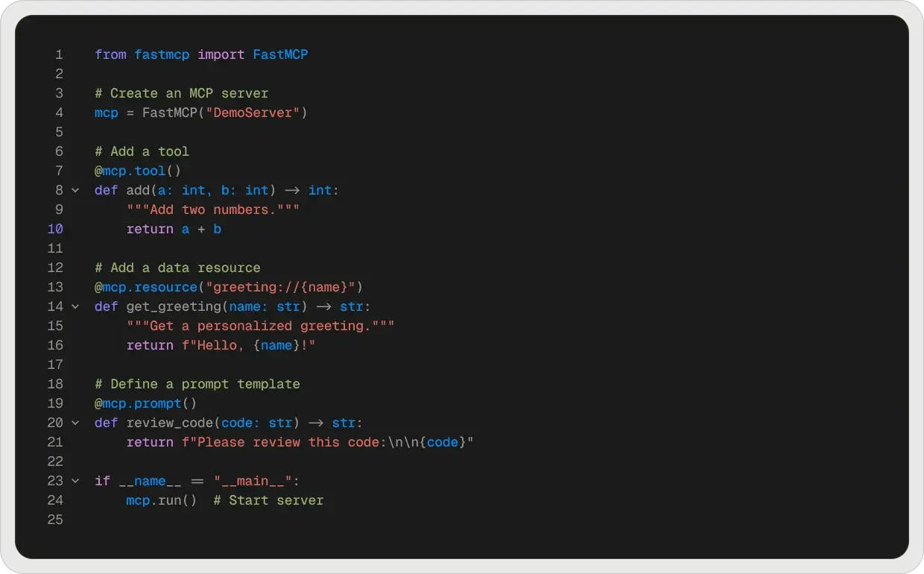Click line number 10 in the gutter
924x574 pixels.
tap(55, 229)
